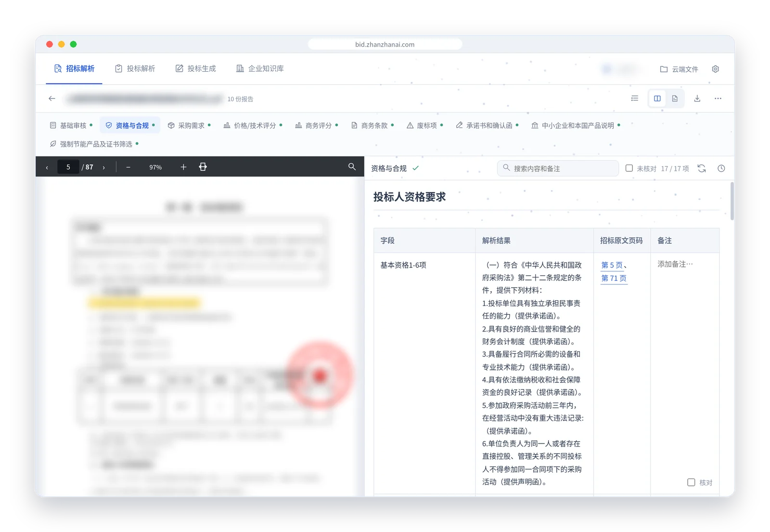Switch to 投标解析 top tab
770x532 pixels.
135,68
